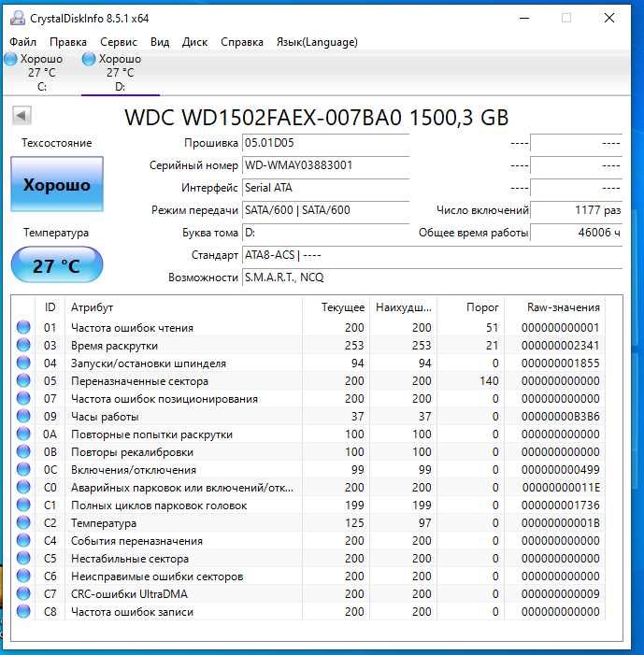This screenshot has height=655, width=644.
Task: Click status icon for CRC-ошибки UltraDMA
Action: [23, 593]
